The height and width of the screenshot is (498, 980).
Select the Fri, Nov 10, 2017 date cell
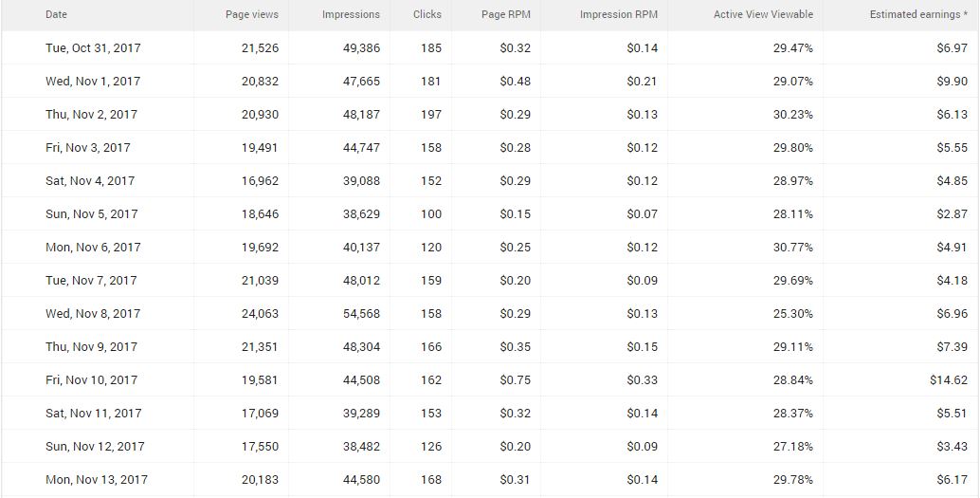tap(91, 379)
